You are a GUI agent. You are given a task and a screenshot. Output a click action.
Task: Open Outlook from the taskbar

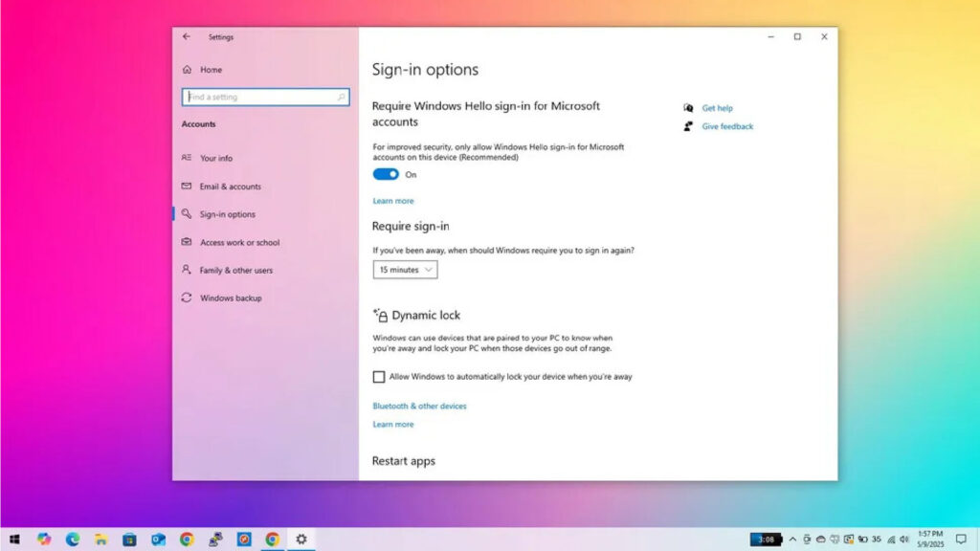(x=158, y=540)
